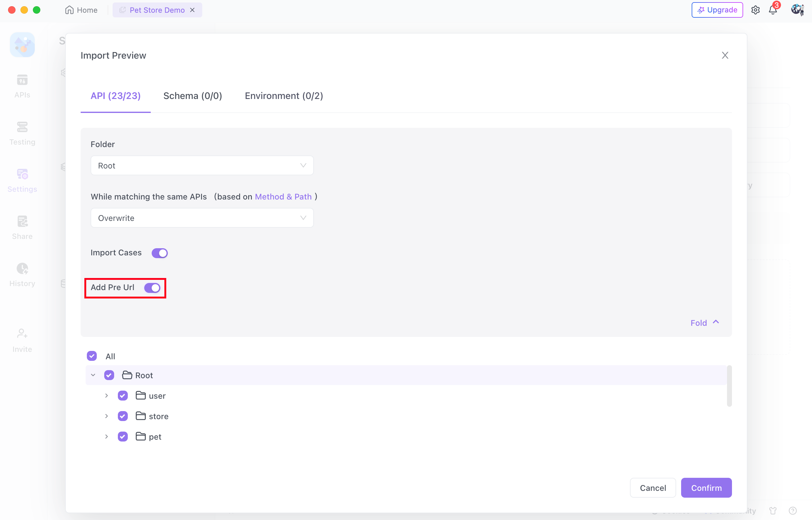Click the shirt theme icon at bottom right
Screen dimensions: 812x520
pos(773,510)
